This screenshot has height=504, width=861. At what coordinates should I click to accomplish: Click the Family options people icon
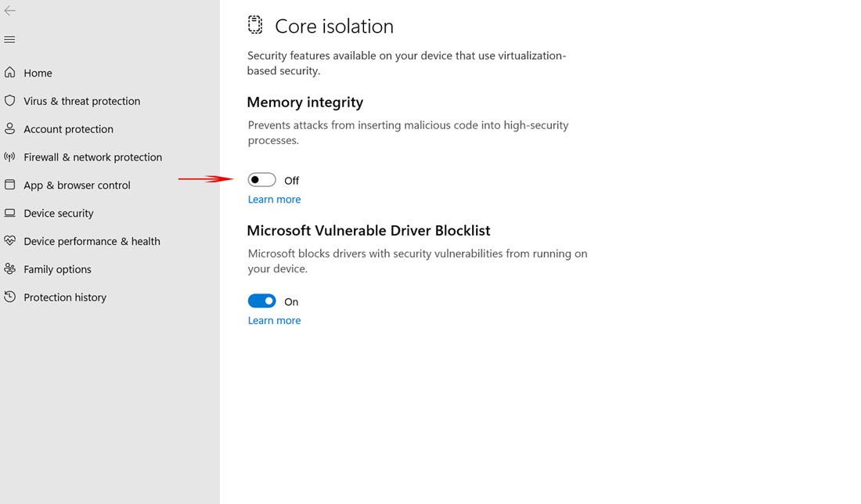tap(10, 269)
